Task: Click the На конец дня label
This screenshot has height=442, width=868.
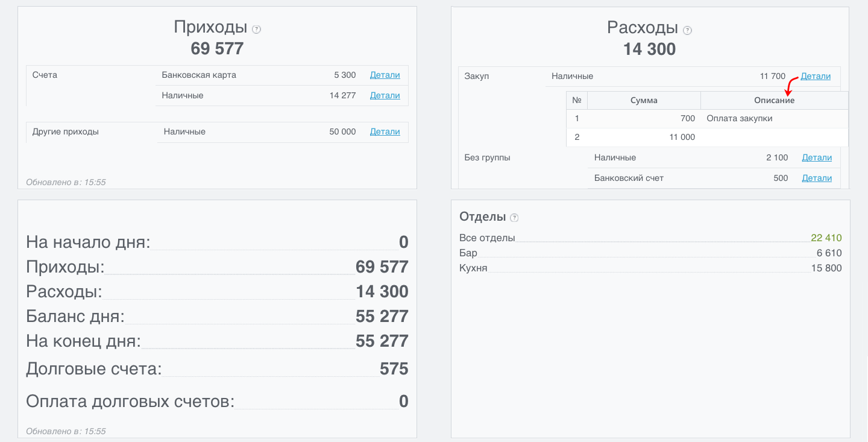Action: coord(83,341)
